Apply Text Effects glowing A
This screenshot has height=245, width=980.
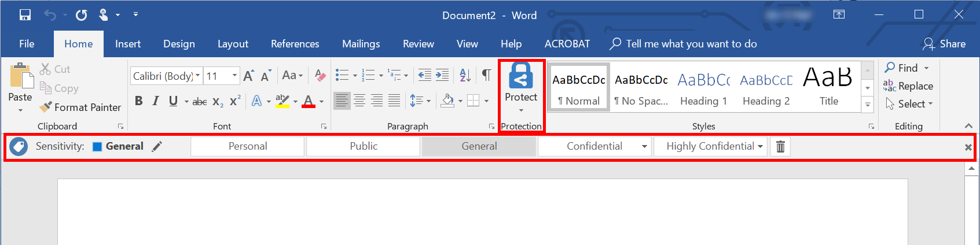click(257, 101)
